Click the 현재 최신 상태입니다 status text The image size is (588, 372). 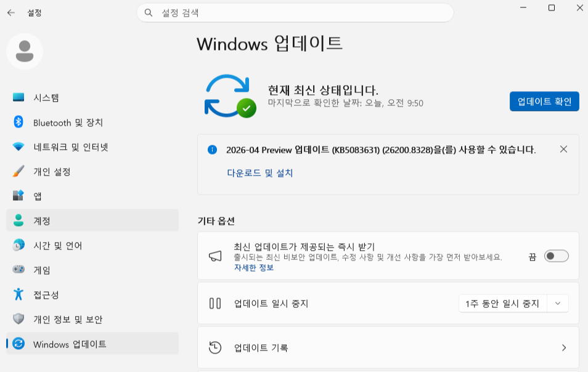323,90
